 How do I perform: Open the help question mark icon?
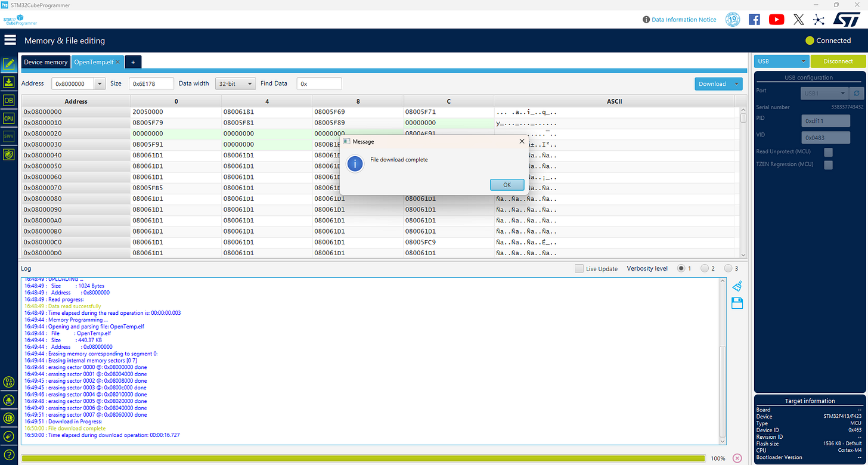pyautogui.click(x=9, y=454)
